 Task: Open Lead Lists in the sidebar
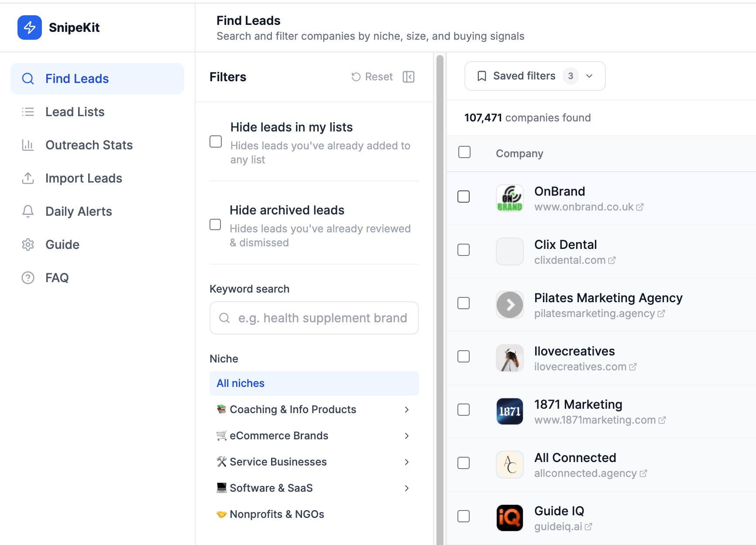[x=75, y=112]
